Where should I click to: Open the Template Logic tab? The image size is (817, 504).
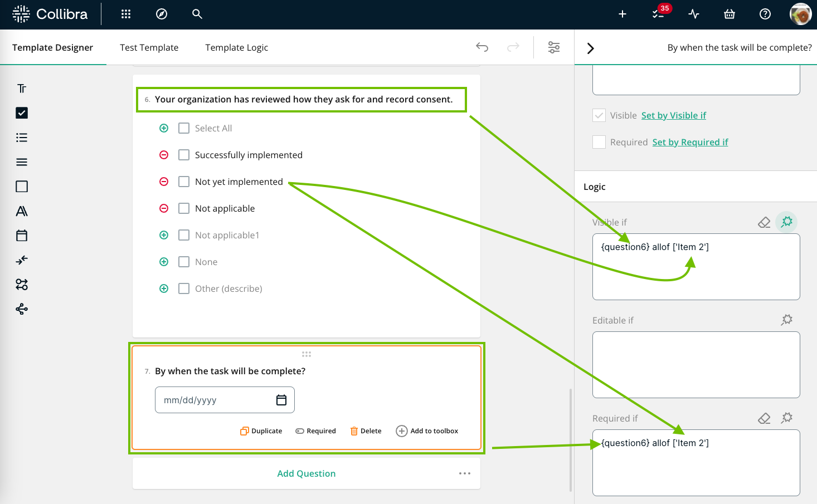pos(236,47)
